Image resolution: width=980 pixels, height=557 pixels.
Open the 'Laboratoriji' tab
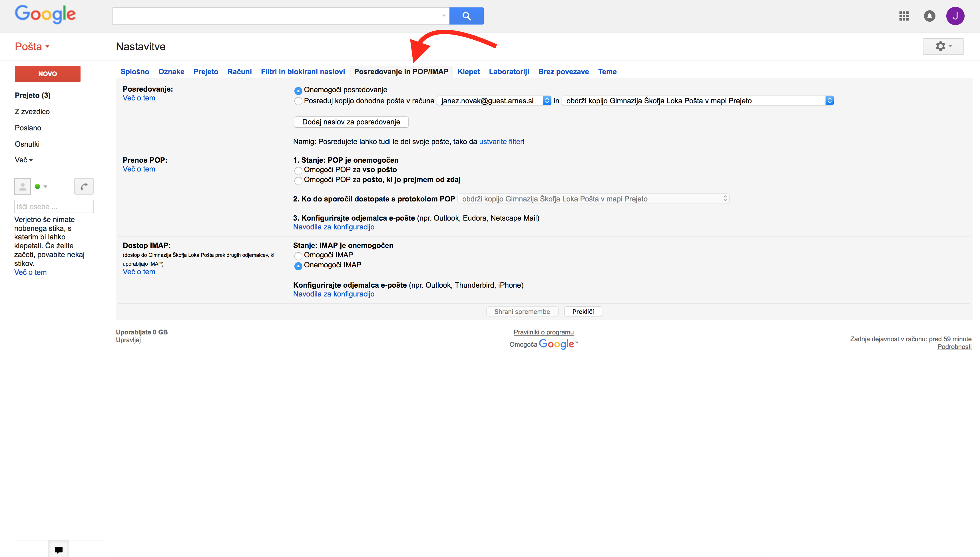point(509,72)
